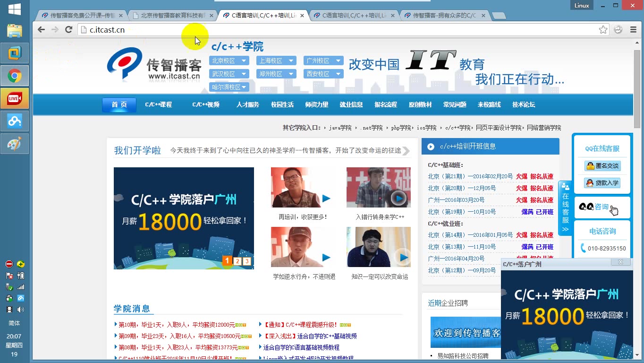Open the 技术论坛 nav item
This screenshot has height=363, width=644.
[524, 104]
